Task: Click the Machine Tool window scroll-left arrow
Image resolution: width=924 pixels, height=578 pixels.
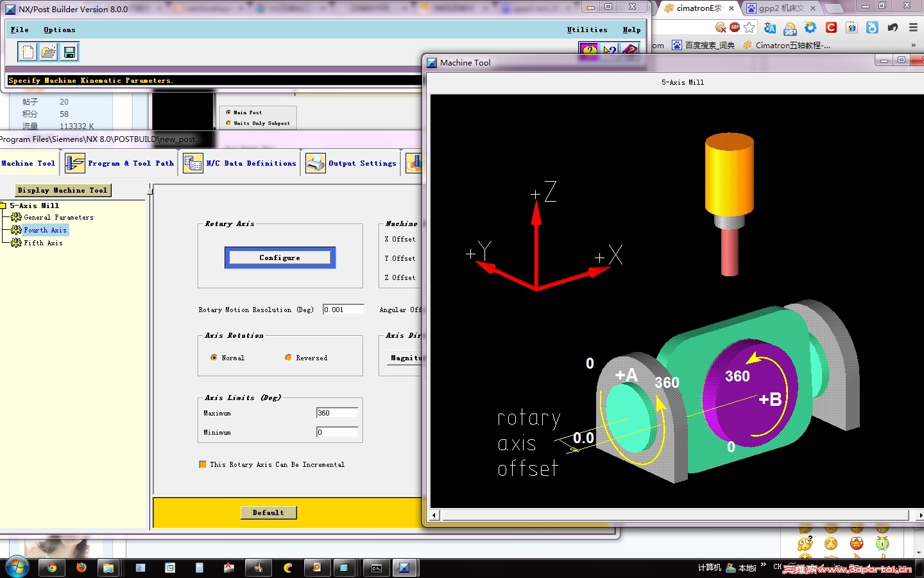Action: pos(434,515)
